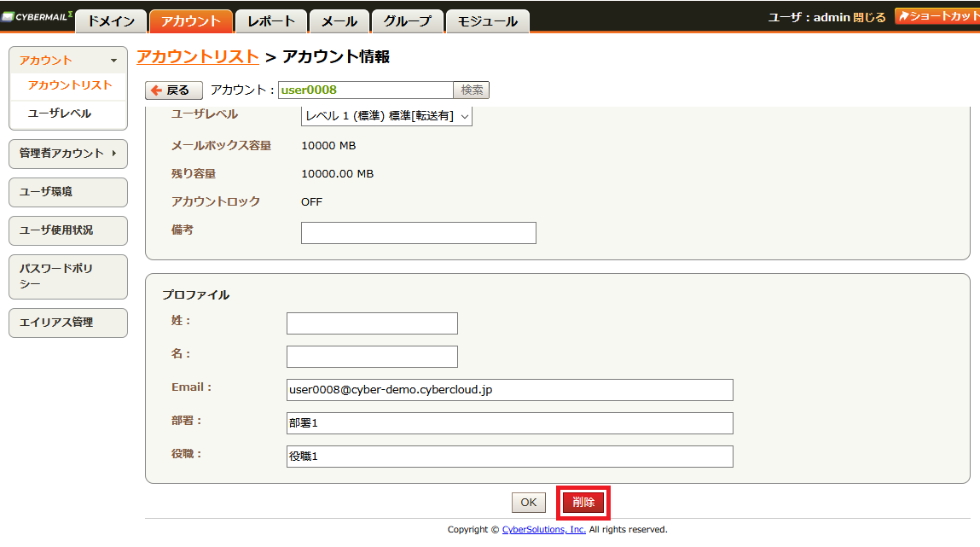980x547 pixels.
Task: Open the パスワードポリシー sidebar item
Action: click(68, 276)
